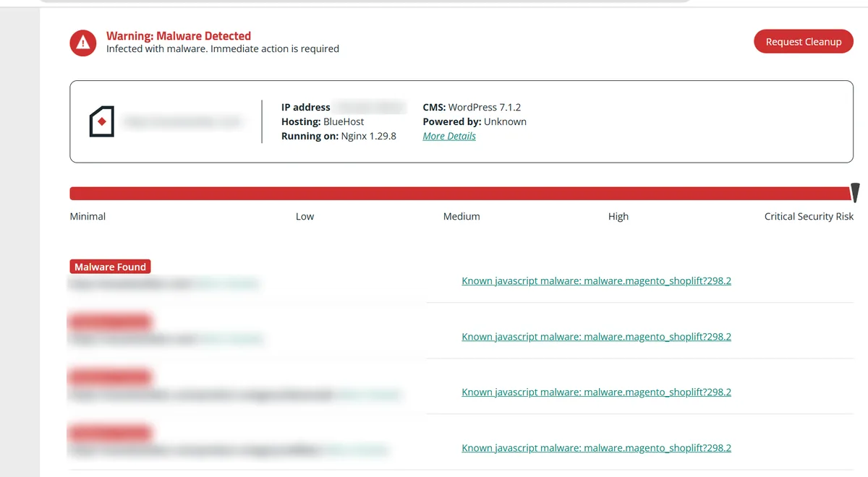This screenshot has width=868, height=477.
Task: Click the 'Hosting: BlueHost' text
Action: pos(323,121)
